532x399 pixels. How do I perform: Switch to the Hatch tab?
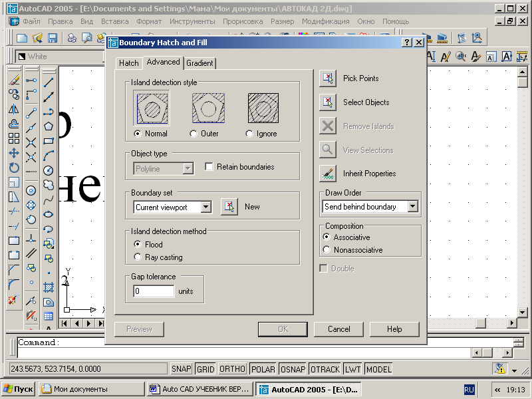128,63
